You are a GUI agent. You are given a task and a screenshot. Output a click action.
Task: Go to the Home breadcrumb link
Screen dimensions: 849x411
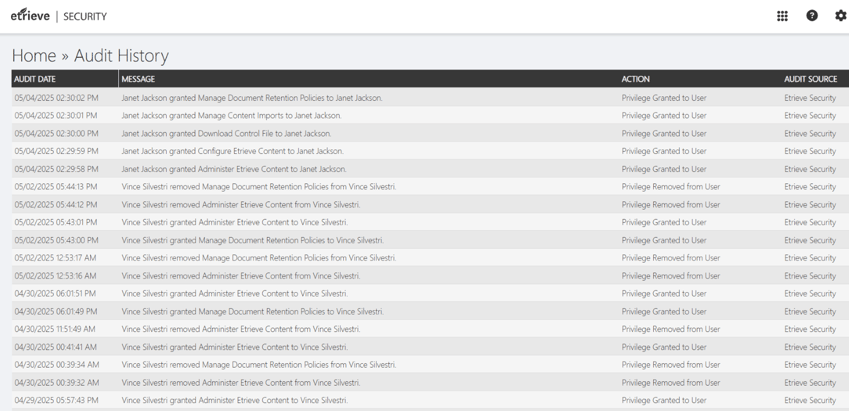click(34, 56)
